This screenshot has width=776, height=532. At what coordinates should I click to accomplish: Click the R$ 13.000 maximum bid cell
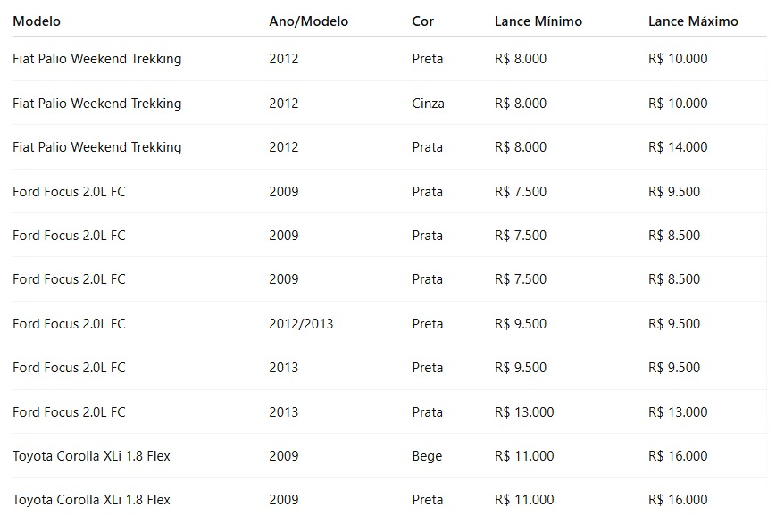point(678,411)
